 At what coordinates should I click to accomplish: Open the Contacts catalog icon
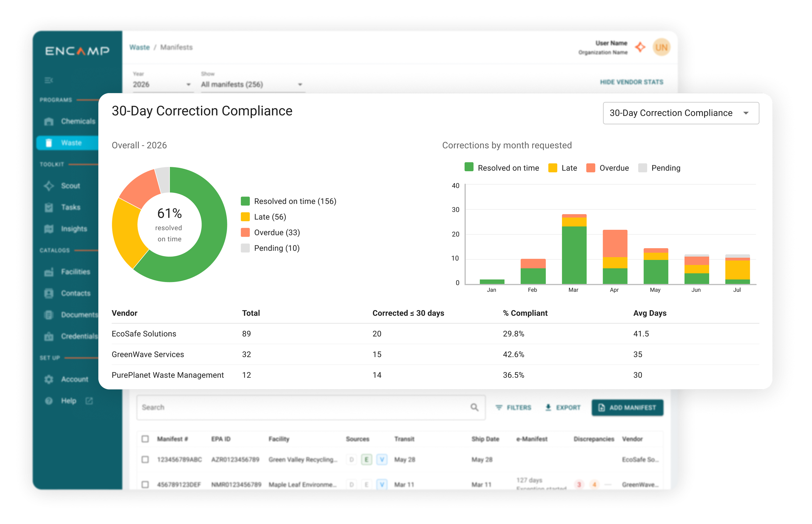(49, 293)
